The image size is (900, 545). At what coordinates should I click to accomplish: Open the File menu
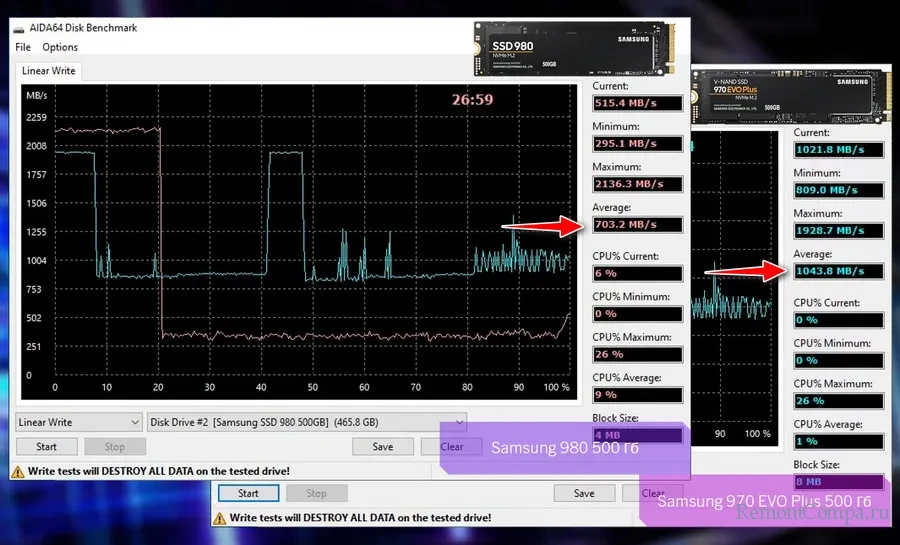[x=23, y=47]
